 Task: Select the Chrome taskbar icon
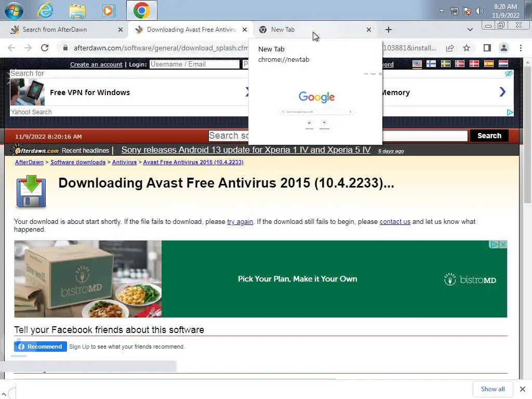tap(141, 10)
